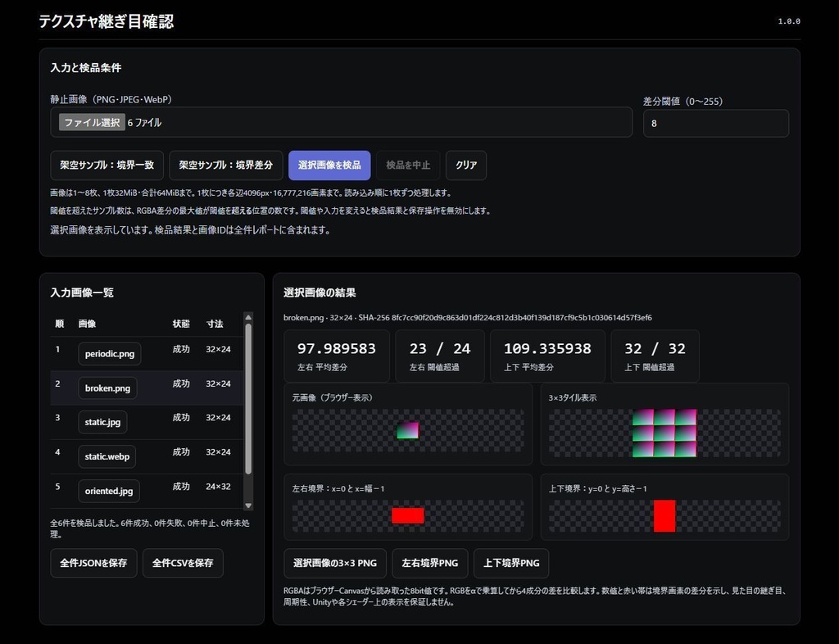
Task: Click the ファイル選択 file chooser button
Action: pos(92,122)
